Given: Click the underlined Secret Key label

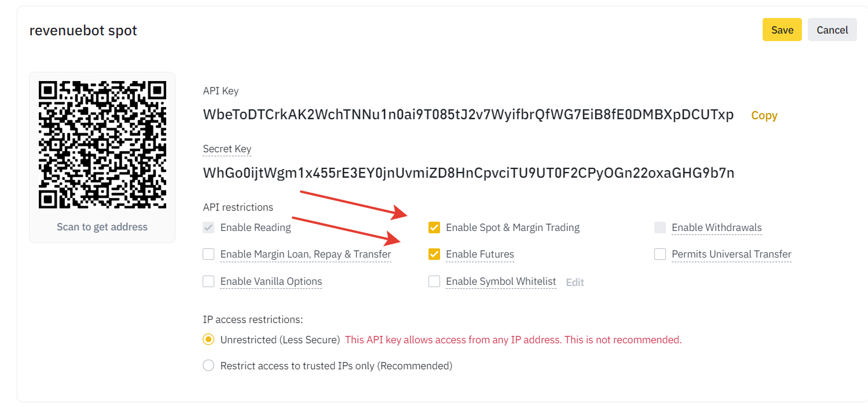Looking at the screenshot, I should 227,149.
